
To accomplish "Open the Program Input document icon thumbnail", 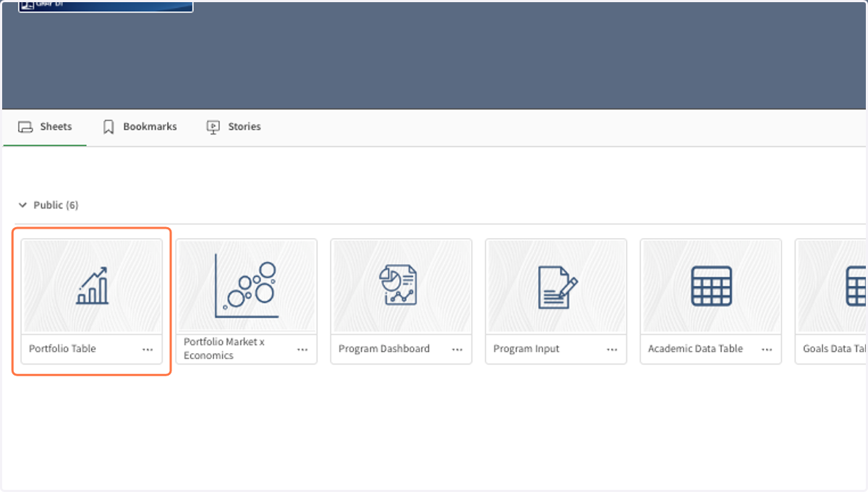I will pyautogui.click(x=556, y=287).
